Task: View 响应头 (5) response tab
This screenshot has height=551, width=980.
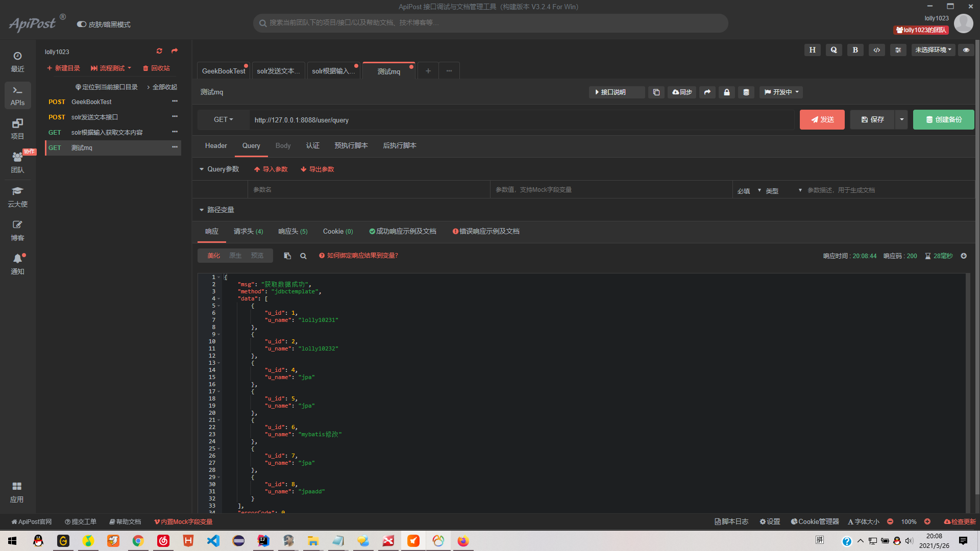Action: (293, 232)
